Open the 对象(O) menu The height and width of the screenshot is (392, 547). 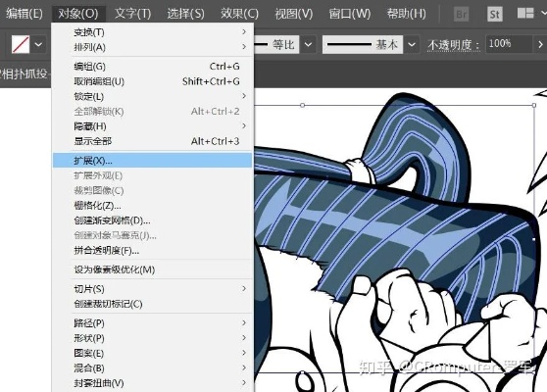pyautogui.click(x=78, y=14)
